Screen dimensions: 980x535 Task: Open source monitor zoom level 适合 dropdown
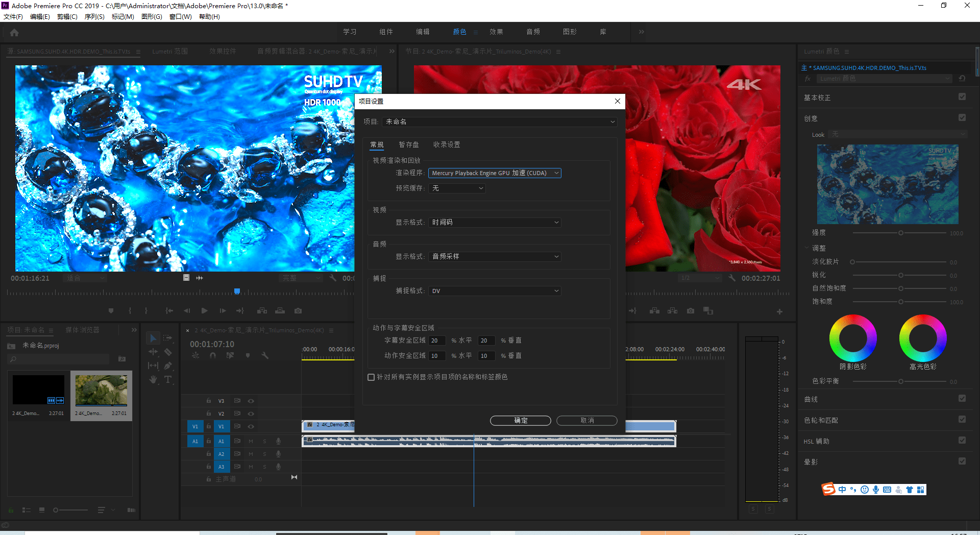[85, 278]
